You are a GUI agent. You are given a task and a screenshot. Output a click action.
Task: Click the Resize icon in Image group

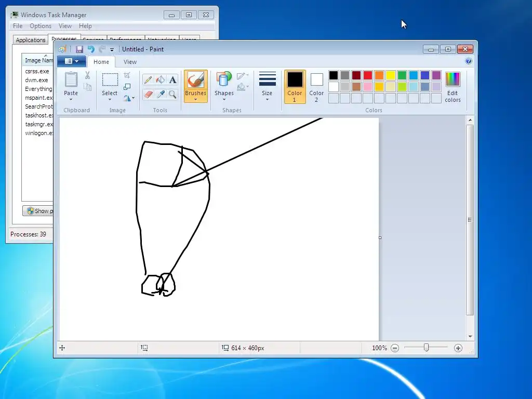click(x=127, y=87)
